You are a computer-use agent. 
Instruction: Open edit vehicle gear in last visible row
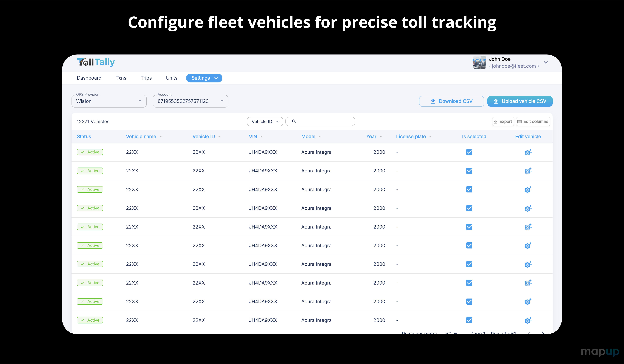point(528,320)
